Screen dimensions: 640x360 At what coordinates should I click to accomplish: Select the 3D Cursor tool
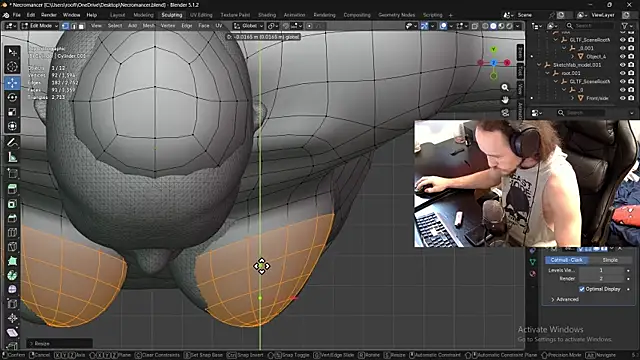[12, 67]
